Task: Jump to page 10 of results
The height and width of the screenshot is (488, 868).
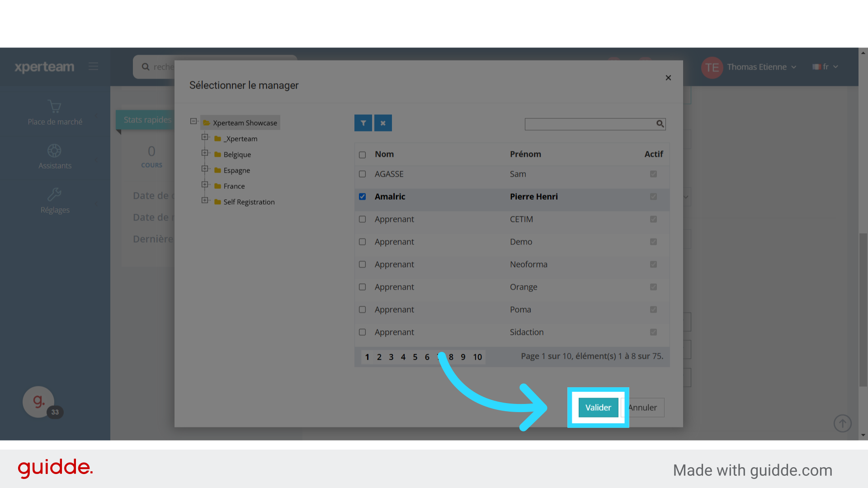Action: (x=477, y=357)
